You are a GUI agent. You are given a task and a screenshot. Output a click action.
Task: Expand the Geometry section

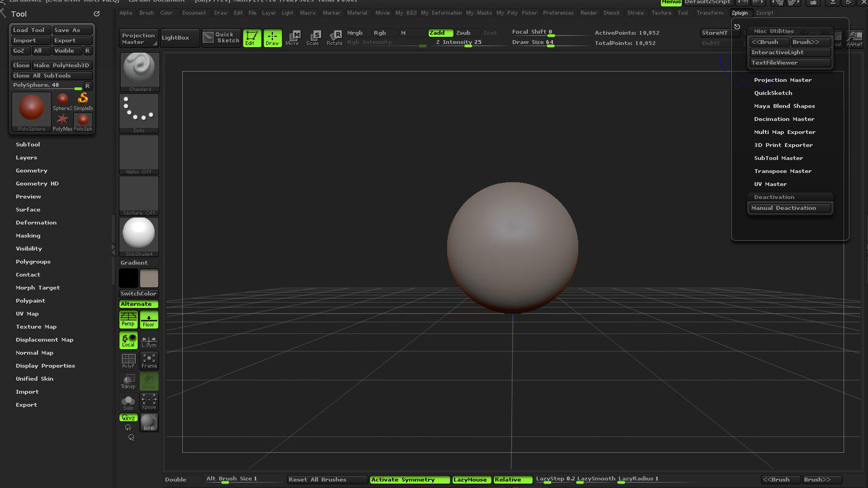pos(31,171)
